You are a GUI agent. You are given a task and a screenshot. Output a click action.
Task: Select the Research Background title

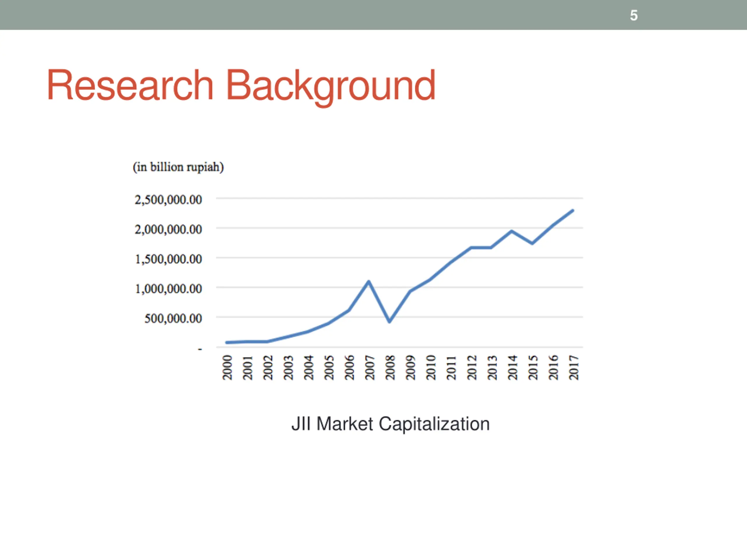tap(241, 85)
